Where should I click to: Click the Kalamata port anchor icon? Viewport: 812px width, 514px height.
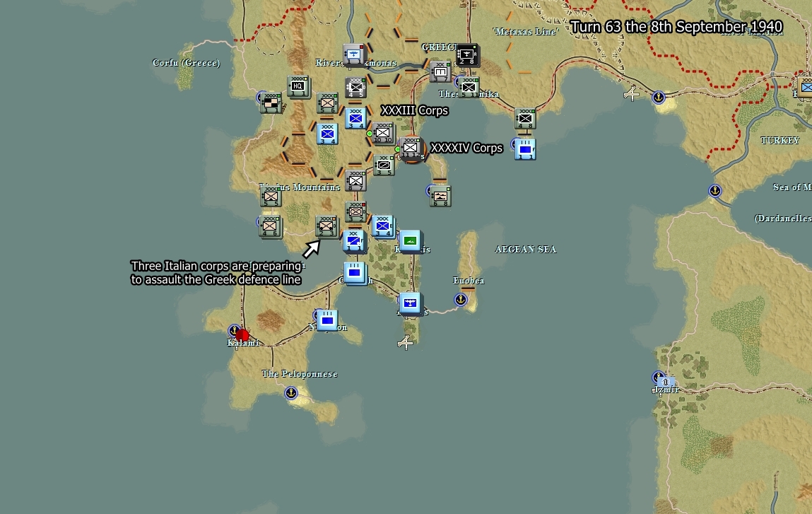coord(233,330)
